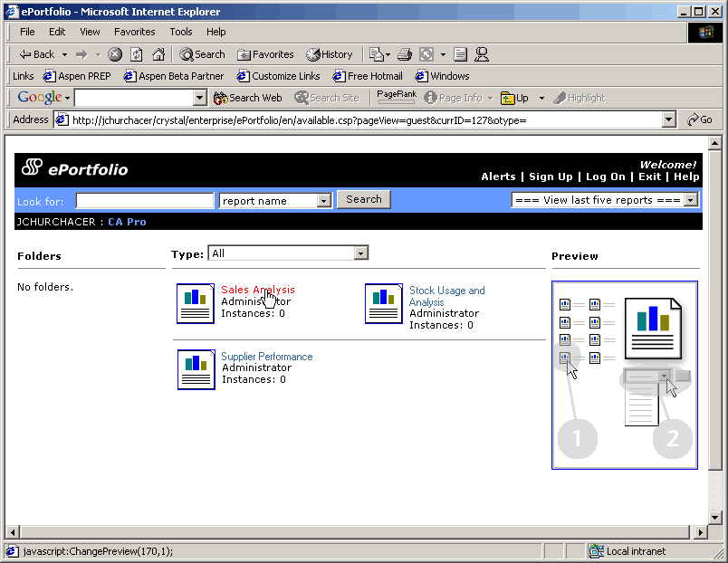The width and height of the screenshot is (728, 563).
Task: Click the Look for text field
Action: (145, 201)
